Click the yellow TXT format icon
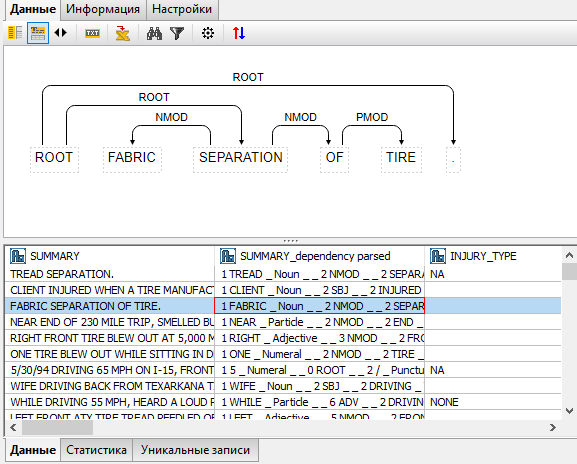 (x=92, y=33)
